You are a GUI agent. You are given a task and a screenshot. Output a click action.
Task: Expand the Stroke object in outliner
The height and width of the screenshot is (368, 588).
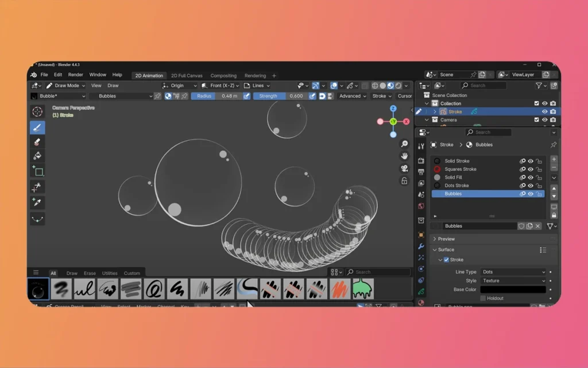point(435,112)
